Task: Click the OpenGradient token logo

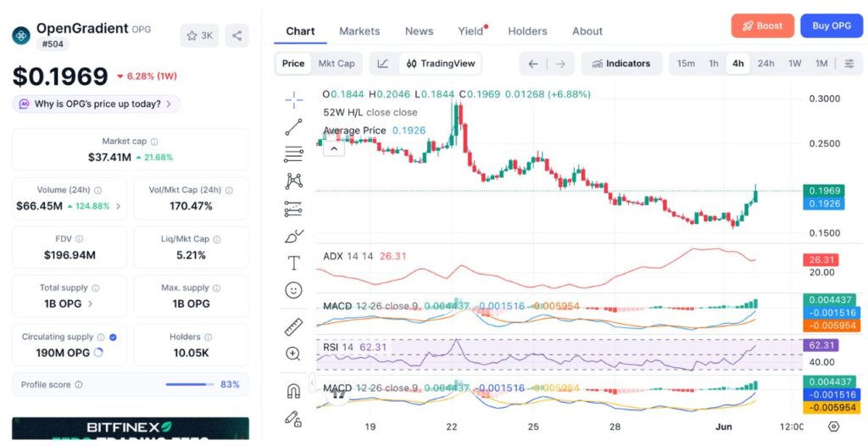Action: pos(21,36)
